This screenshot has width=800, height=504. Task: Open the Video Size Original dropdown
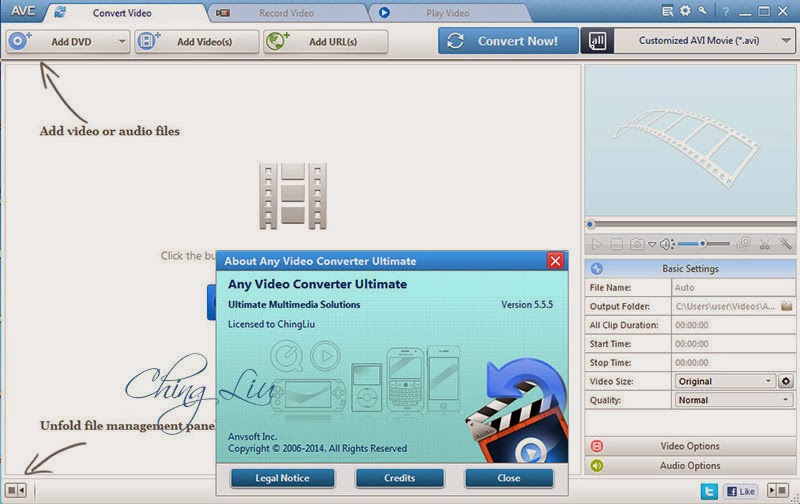724,381
